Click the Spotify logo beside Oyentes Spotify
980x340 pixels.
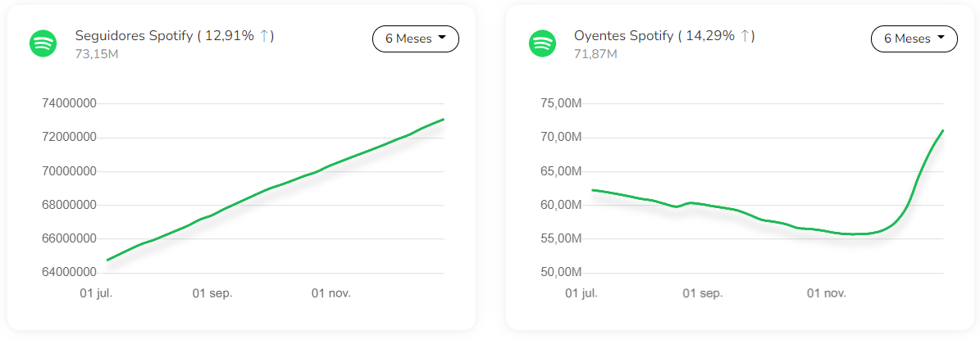543,43
